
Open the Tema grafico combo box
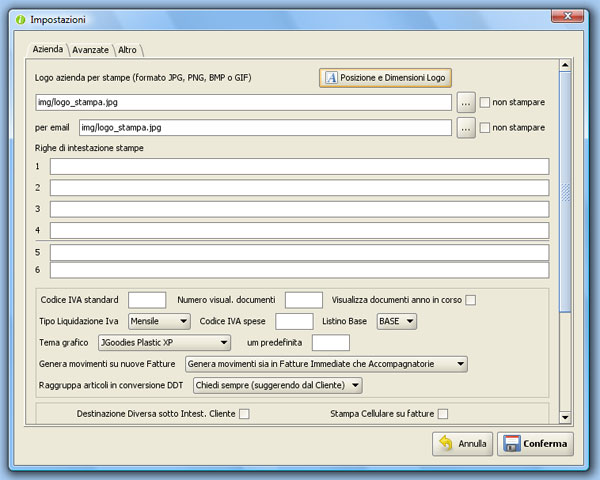click(164, 343)
